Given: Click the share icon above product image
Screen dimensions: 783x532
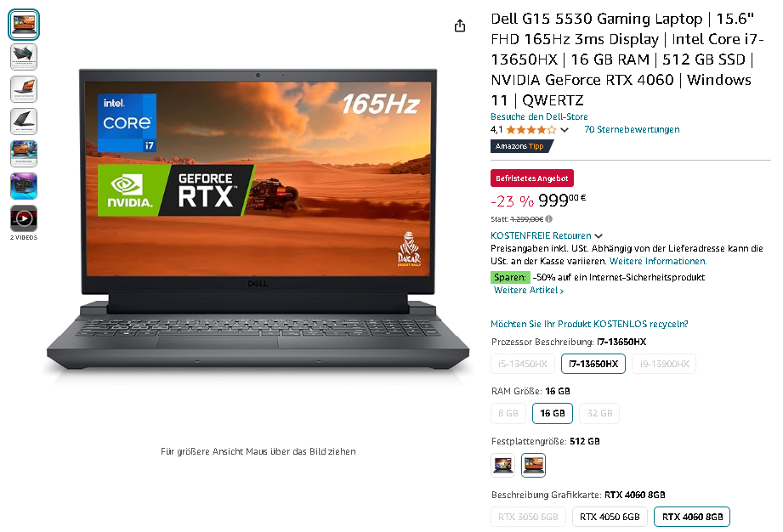Looking at the screenshot, I should pos(460,26).
